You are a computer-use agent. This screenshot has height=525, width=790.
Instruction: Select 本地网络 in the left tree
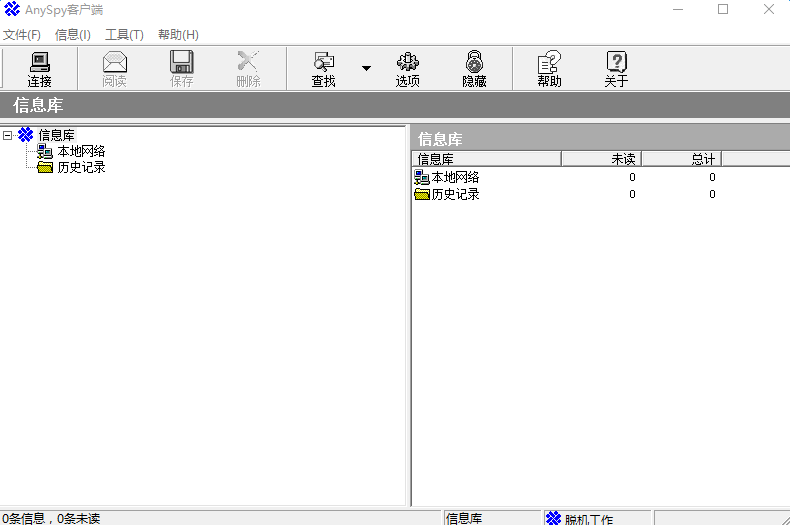pos(80,151)
